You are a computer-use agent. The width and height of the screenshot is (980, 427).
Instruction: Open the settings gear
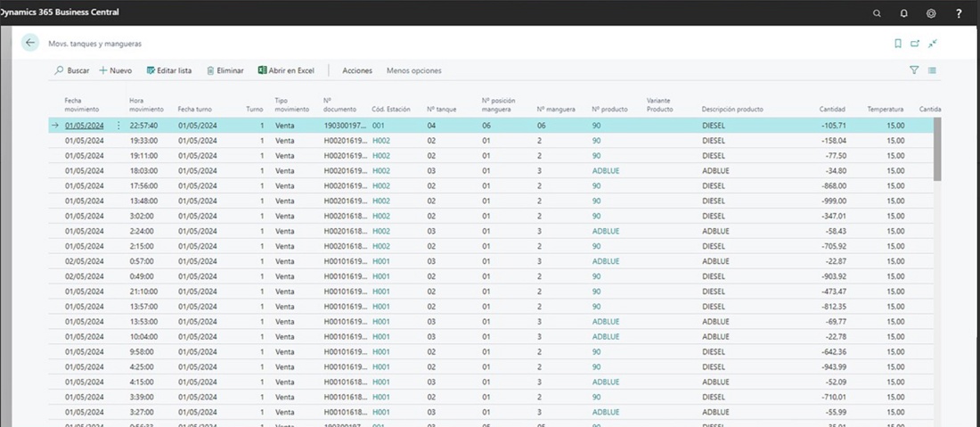coord(931,13)
